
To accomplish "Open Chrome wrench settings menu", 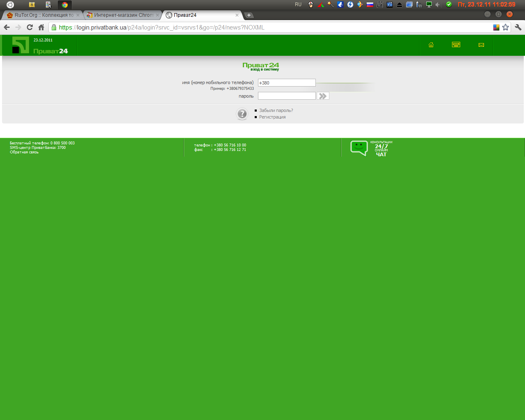I will [x=518, y=27].
